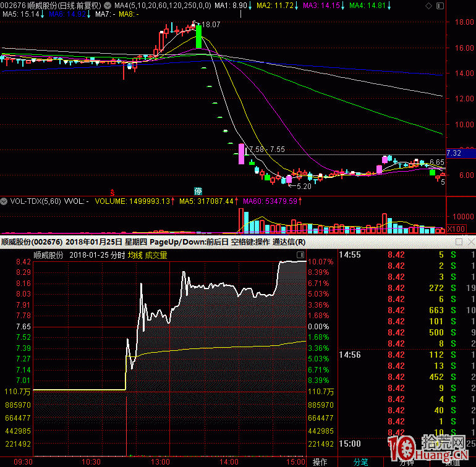
Task: Click the 09:30 time axis label
Action: point(23,462)
